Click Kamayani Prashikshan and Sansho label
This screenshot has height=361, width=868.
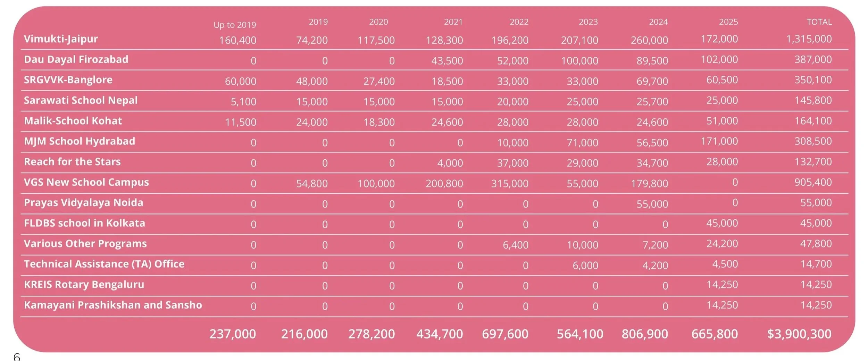[x=113, y=305]
